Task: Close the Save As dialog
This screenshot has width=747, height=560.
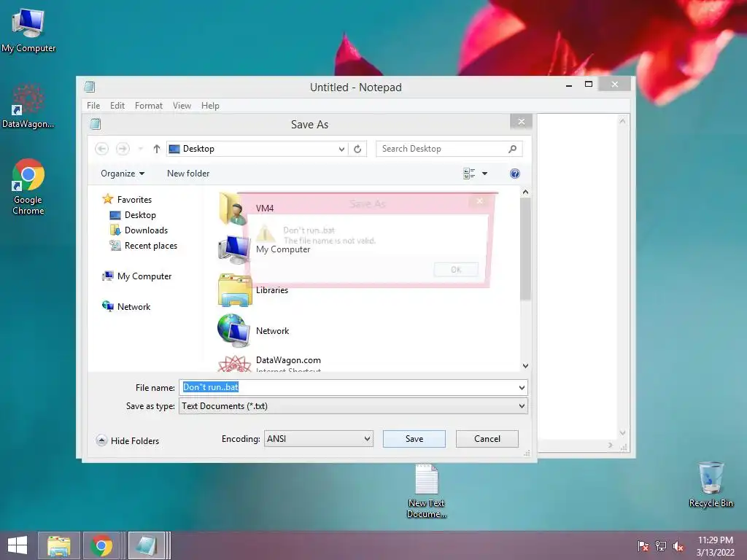Action: pyautogui.click(x=521, y=122)
